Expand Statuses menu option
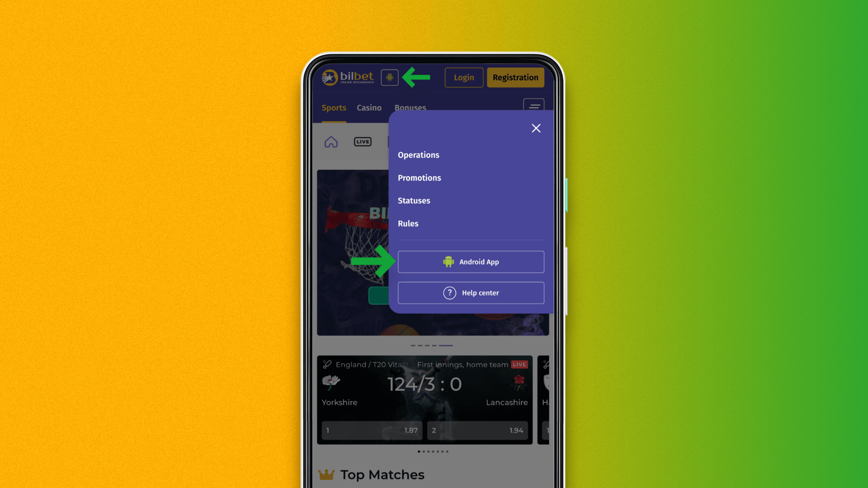This screenshot has width=868, height=488. [x=414, y=200]
